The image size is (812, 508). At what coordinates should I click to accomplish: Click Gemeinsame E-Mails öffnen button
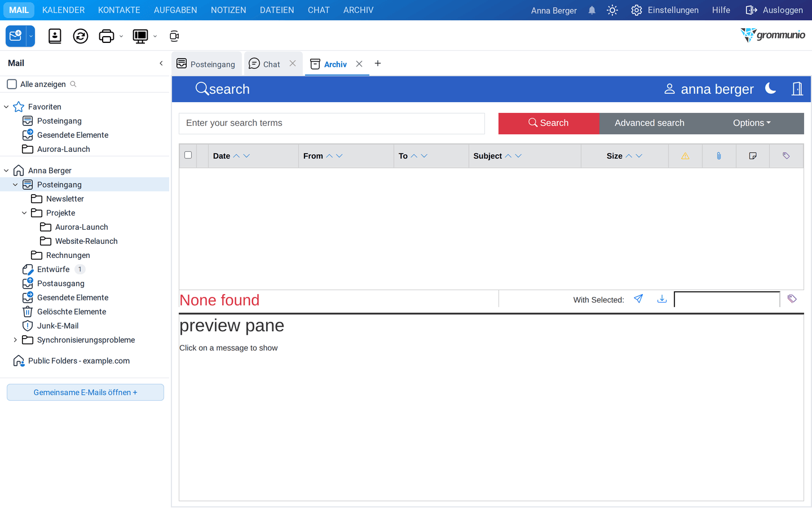click(x=85, y=392)
